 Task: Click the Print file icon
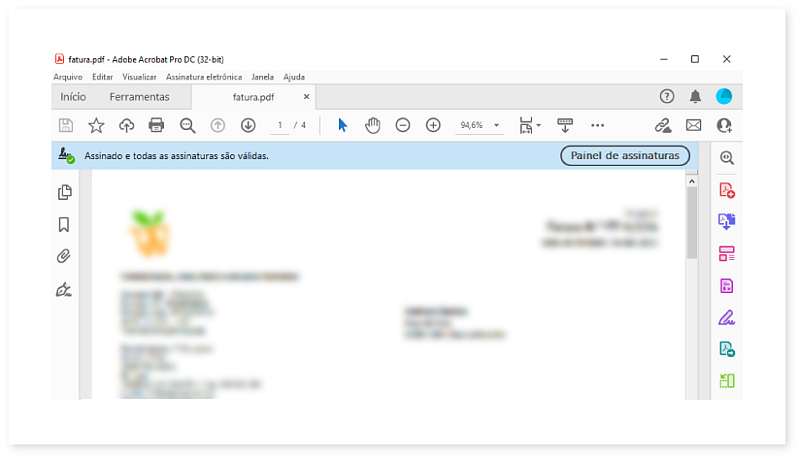coord(156,125)
